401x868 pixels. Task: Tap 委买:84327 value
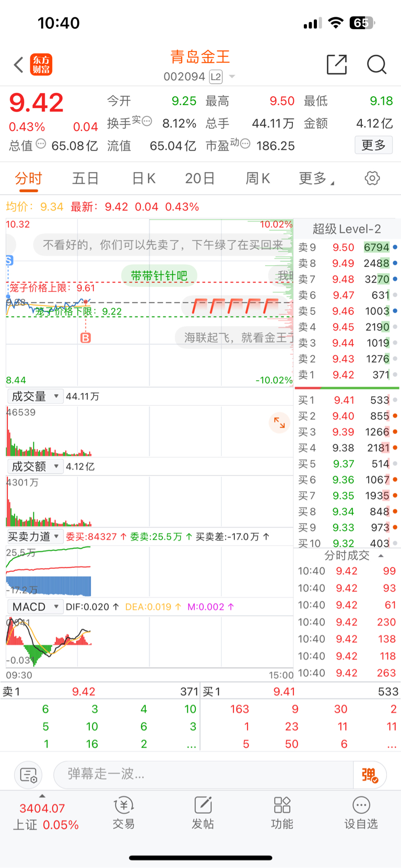click(96, 537)
